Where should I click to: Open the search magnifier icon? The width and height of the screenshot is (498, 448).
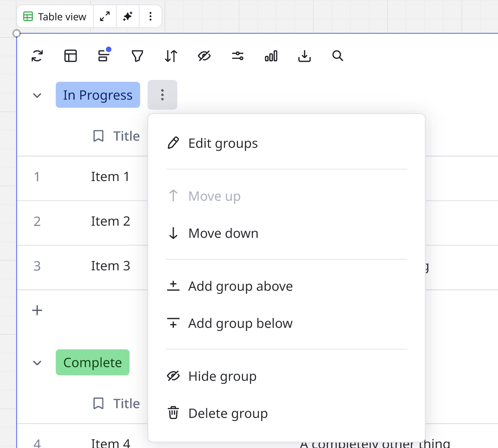[337, 56]
